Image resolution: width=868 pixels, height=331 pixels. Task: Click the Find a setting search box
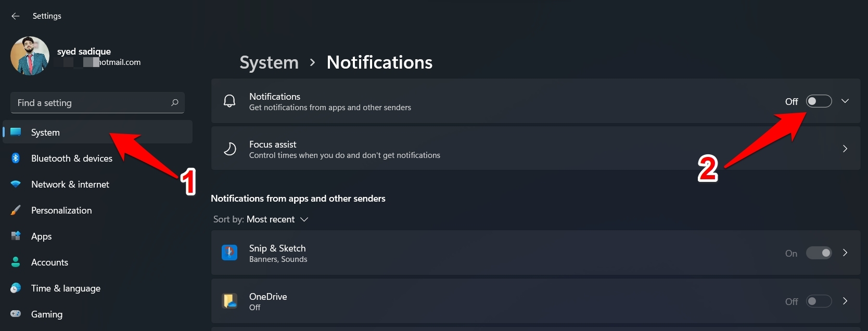point(91,103)
